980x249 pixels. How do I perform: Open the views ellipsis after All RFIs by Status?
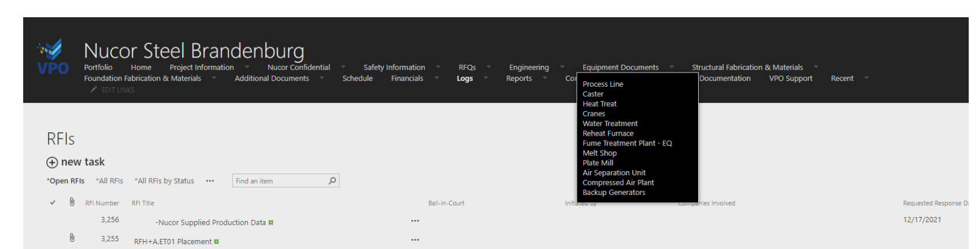(x=210, y=181)
